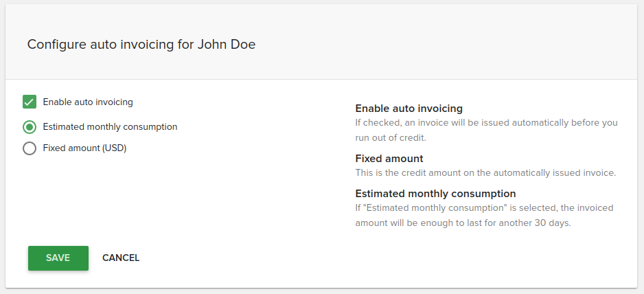Click the "run out of credit" help text line
The image size is (644, 294).
[391, 137]
